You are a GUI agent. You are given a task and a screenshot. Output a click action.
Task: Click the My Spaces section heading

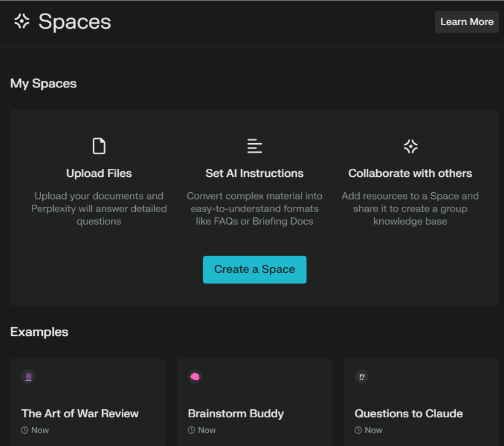[x=43, y=84]
